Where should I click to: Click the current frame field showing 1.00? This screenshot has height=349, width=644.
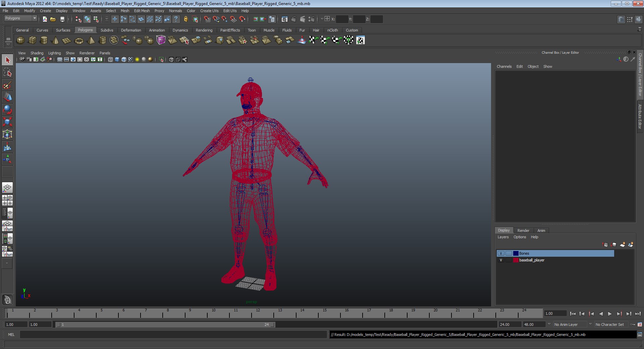[555, 313]
